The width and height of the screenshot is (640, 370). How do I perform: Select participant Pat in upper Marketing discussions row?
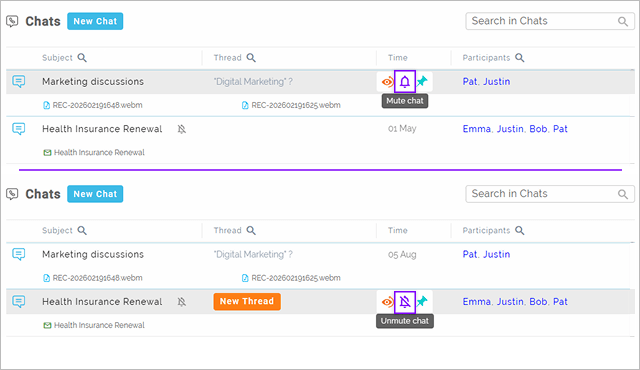tap(470, 82)
